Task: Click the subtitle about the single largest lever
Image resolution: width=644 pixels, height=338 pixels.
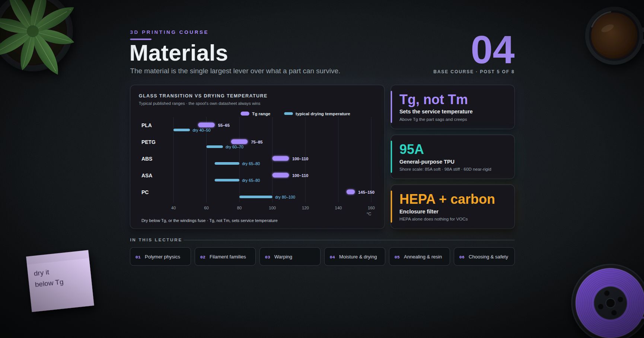Action: (x=235, y=71)
